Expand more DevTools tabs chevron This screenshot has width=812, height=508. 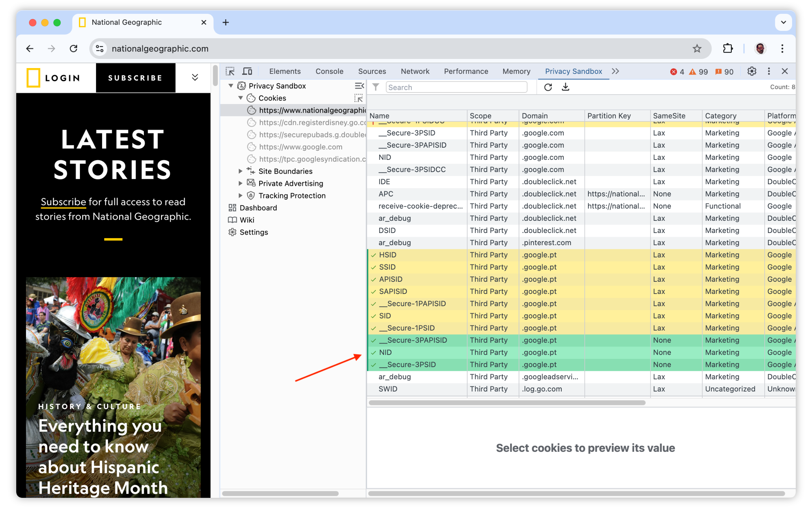615,71
